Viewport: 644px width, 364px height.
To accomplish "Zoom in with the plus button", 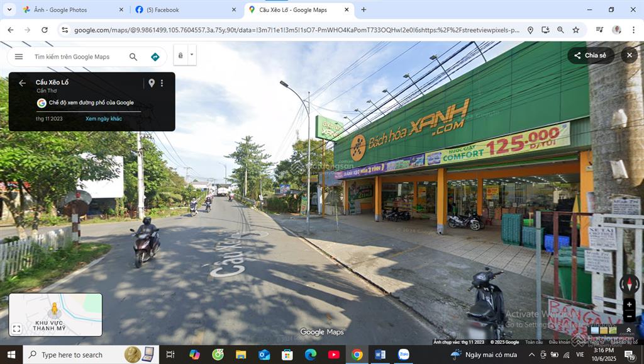I will pos(629,305).
